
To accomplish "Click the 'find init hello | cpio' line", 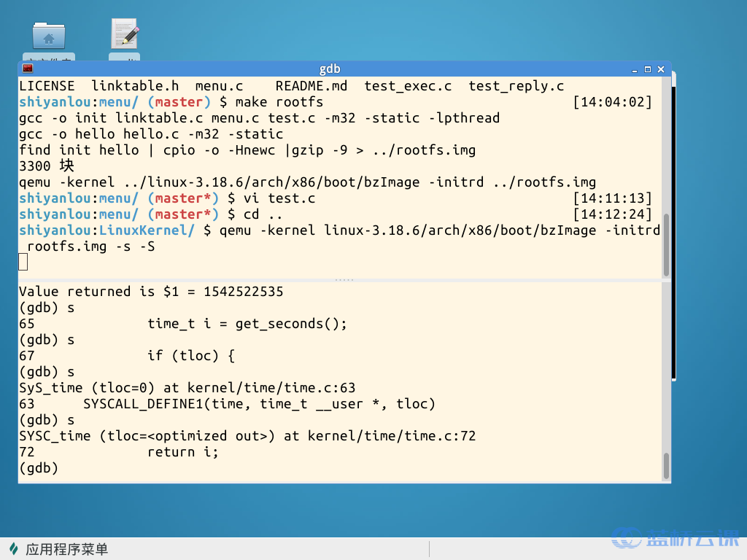I will [x=247, y=150].
